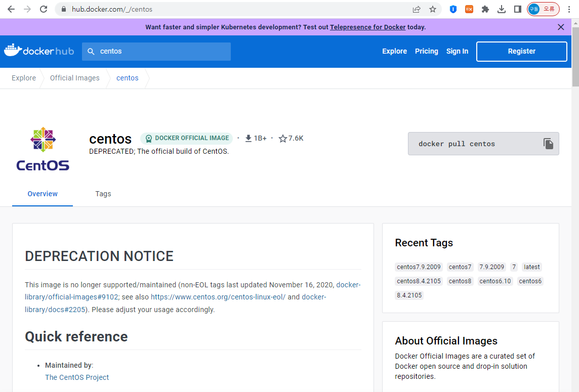Select the centos6.10 tag

point(495,281)
